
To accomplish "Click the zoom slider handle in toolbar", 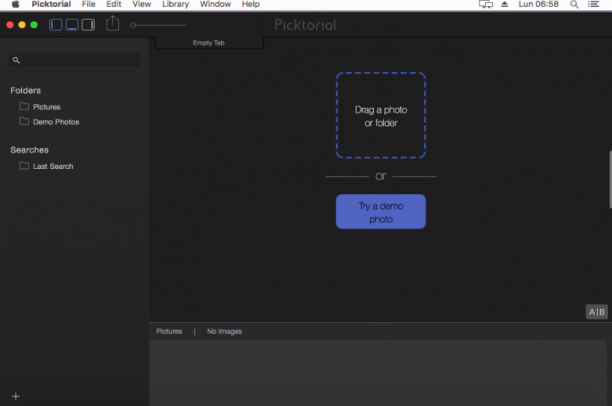I will [x=133, y=25].
